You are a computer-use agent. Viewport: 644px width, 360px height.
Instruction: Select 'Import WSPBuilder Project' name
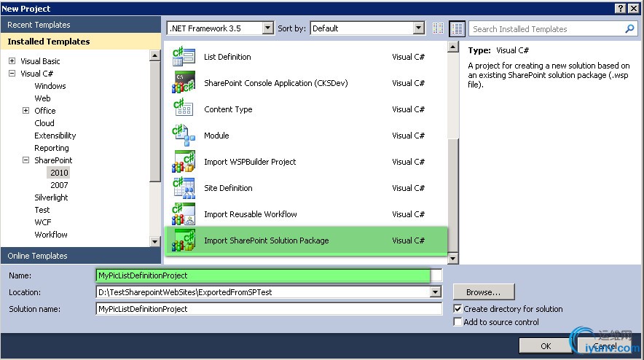(250, 162)
